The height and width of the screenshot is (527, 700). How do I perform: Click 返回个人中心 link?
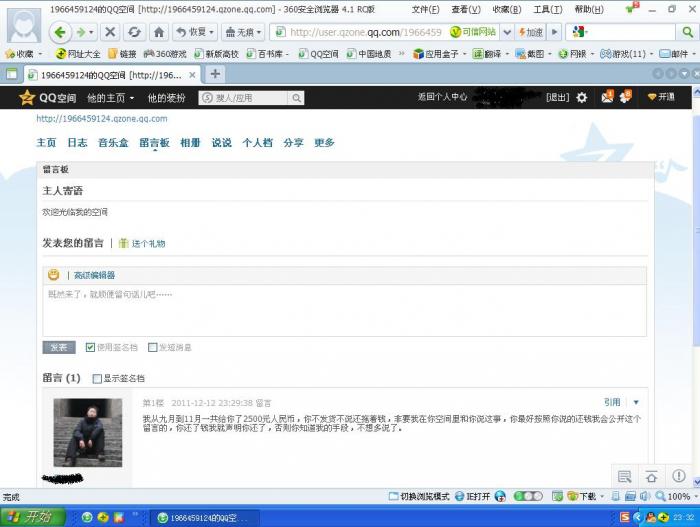442,97
